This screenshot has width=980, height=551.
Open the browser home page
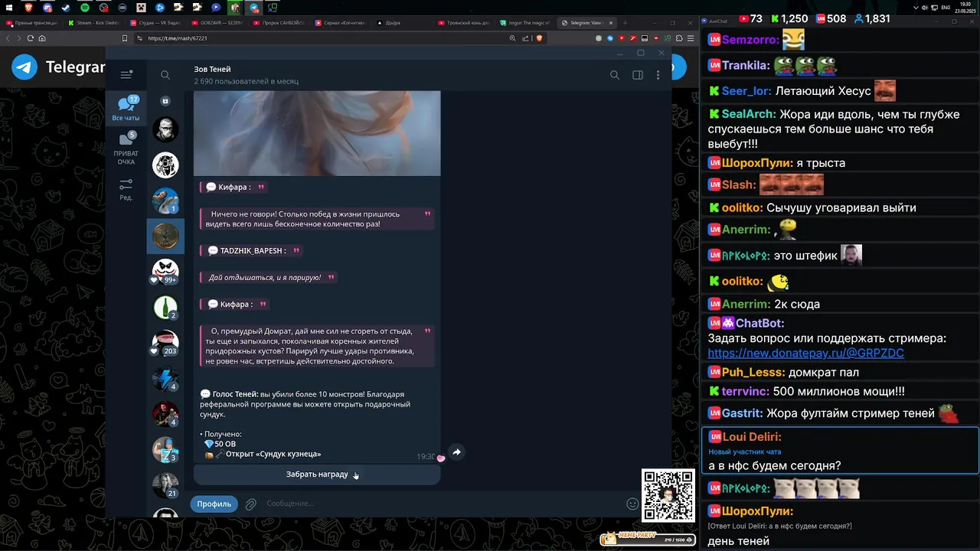[42, 38]
